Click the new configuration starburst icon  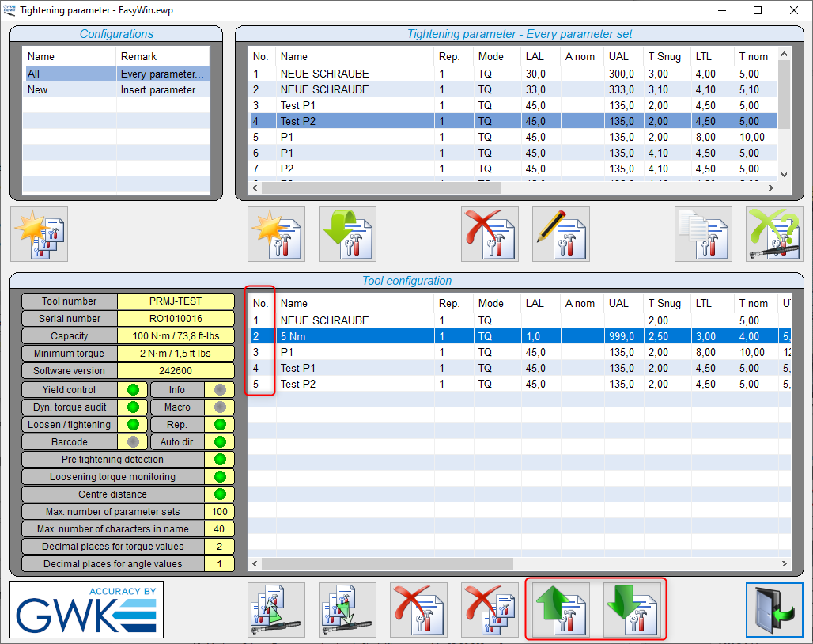pos(40,234)
